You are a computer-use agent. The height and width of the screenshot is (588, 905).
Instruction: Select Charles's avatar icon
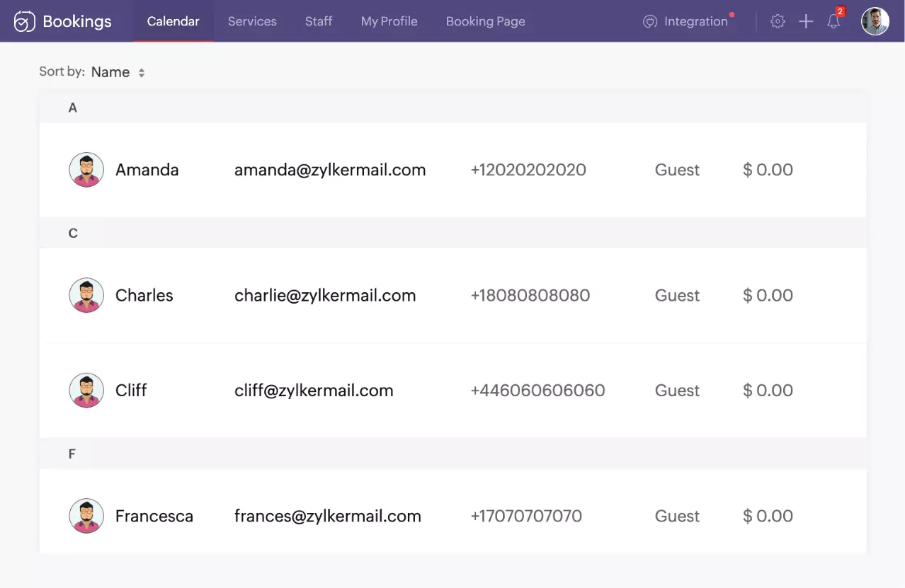point(86,295)
